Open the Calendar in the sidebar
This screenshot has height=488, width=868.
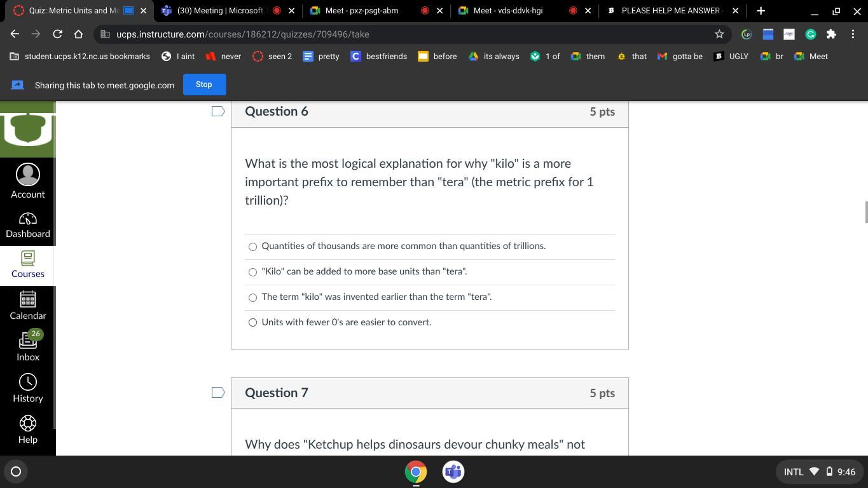click(28, 306)
